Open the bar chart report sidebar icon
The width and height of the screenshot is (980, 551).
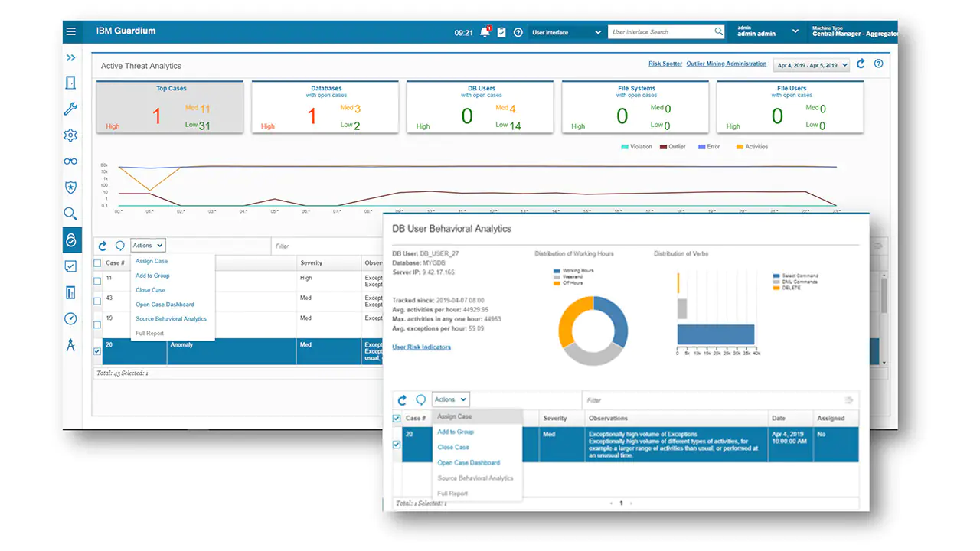click(x=70, y=292)
